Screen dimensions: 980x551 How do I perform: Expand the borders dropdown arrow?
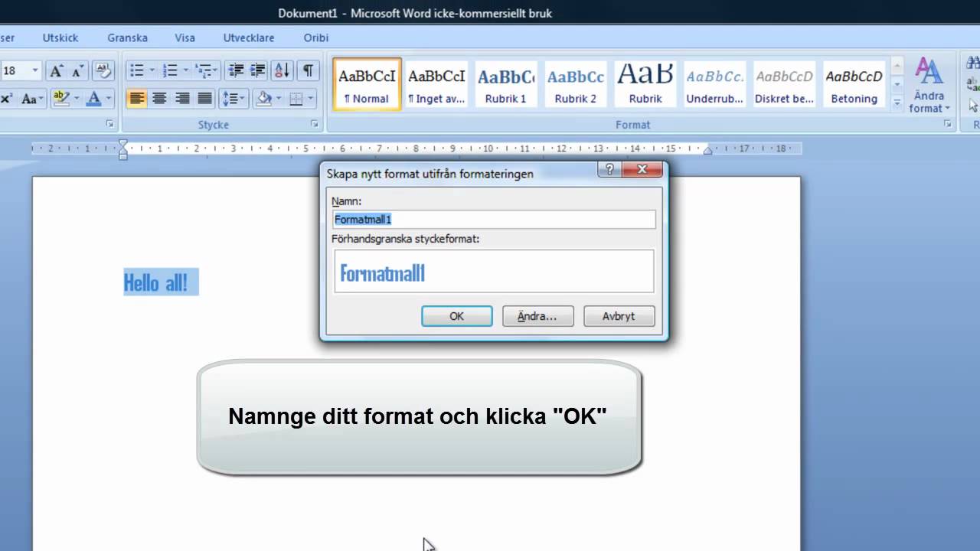[311, 98]
